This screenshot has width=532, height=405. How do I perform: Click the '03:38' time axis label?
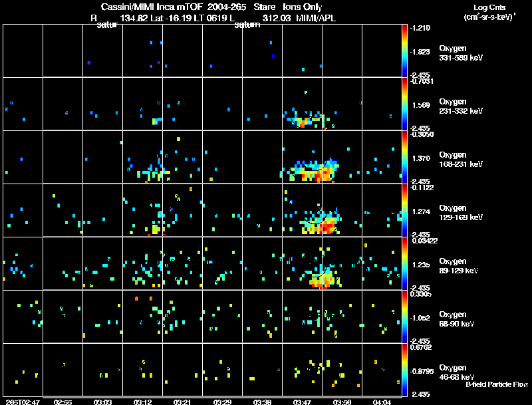(262, 402)
